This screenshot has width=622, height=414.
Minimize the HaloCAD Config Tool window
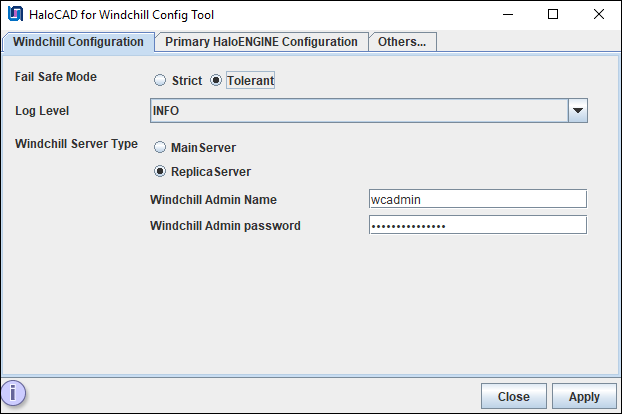tap(506, 15)
